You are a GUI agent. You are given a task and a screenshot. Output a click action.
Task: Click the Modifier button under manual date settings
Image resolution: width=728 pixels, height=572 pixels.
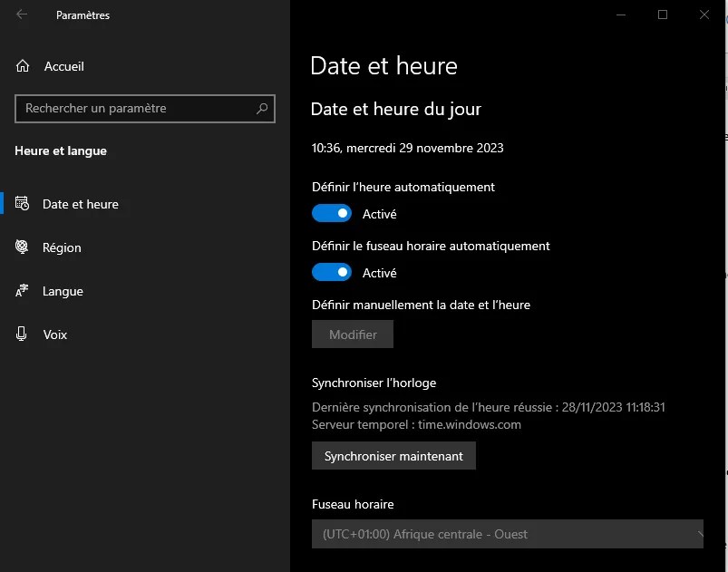(x=352, y=334)
